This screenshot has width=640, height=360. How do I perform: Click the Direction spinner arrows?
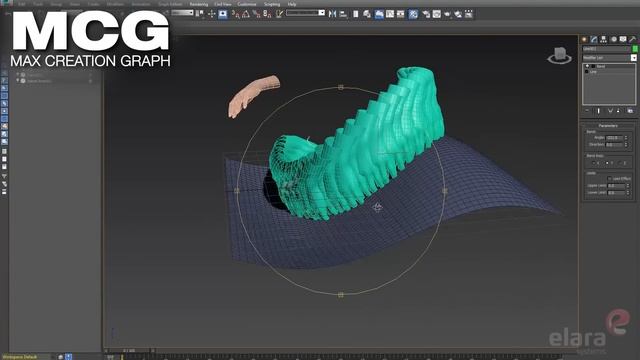tap(627, 144)
